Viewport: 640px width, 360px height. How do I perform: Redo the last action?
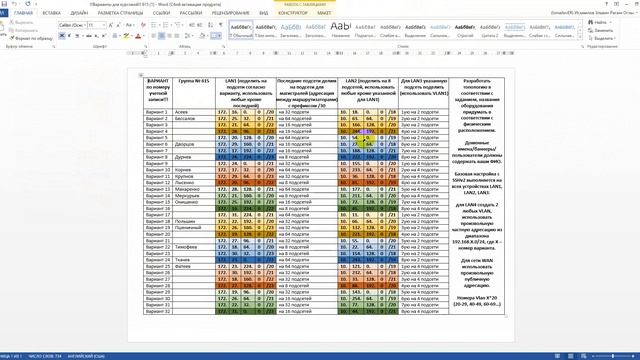click(x=28, y=4)
